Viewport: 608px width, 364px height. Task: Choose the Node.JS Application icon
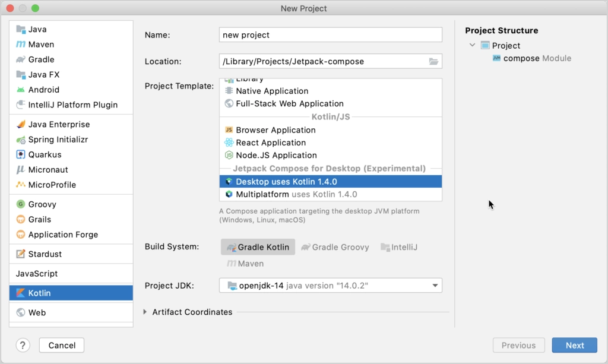[x=229, y=155]
